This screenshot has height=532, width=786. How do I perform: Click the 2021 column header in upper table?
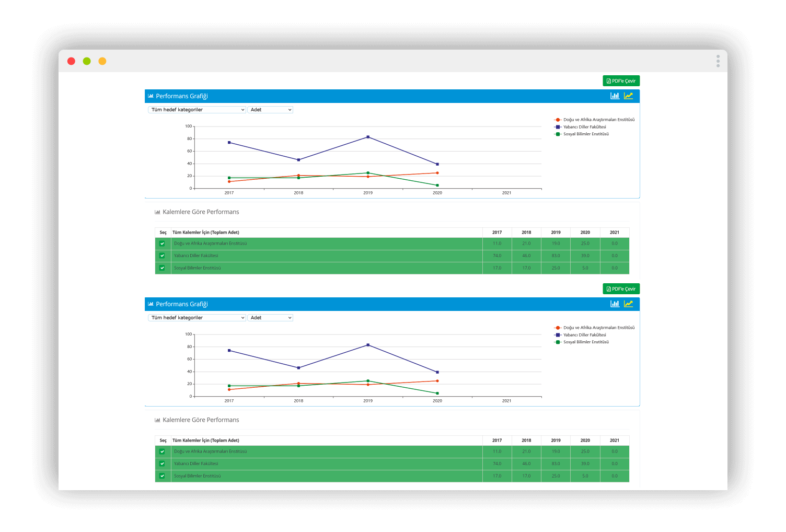[x=615, y=233]
